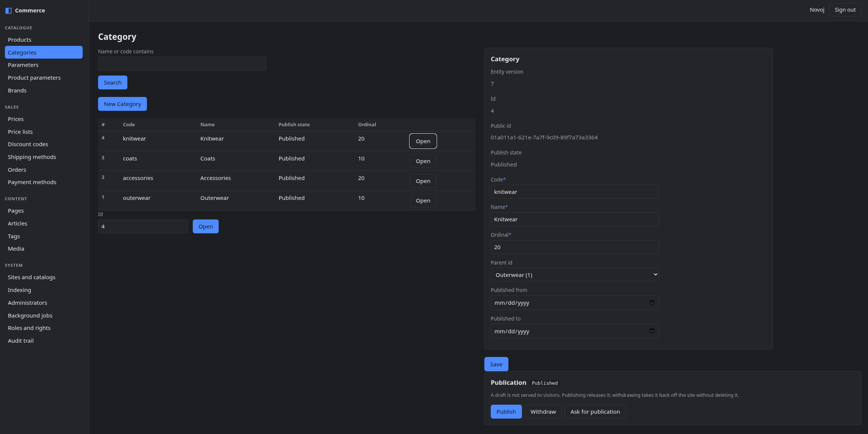Navigate to Brands
Image resolution: width=868 pixels, height=434 pixels.
click(44, 91)
